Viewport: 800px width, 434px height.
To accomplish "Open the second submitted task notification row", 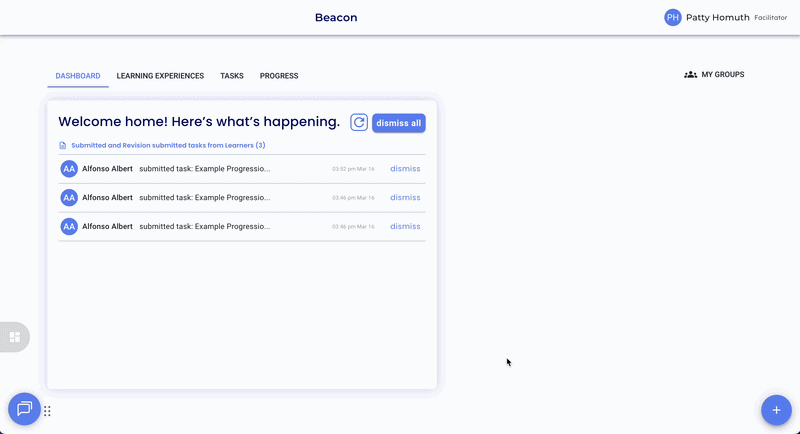I will click(204, 198).
